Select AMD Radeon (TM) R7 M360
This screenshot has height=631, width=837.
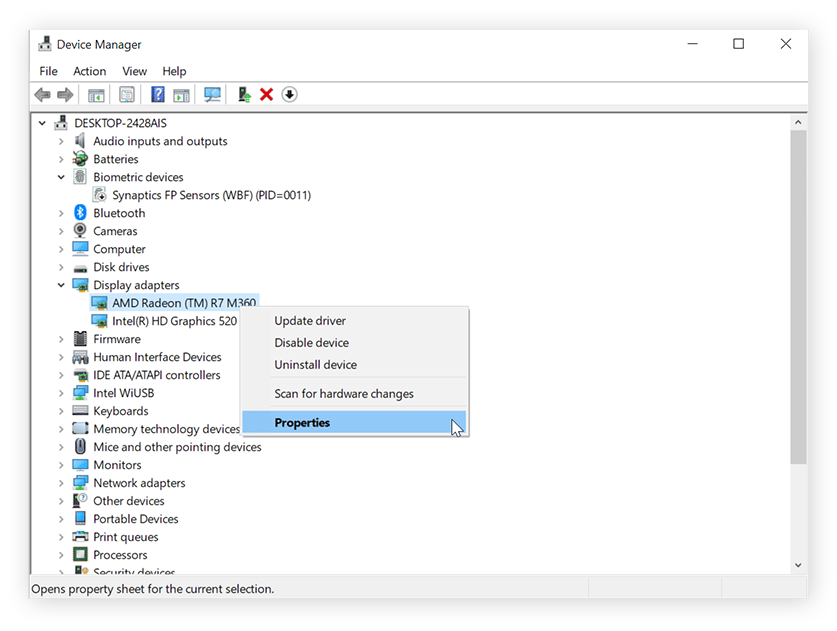[x=184, y=303]
